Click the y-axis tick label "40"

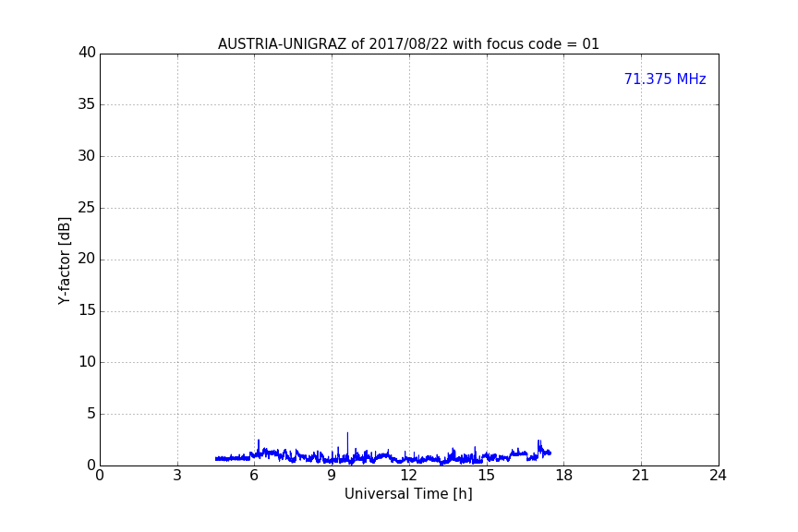coord(87,53)
